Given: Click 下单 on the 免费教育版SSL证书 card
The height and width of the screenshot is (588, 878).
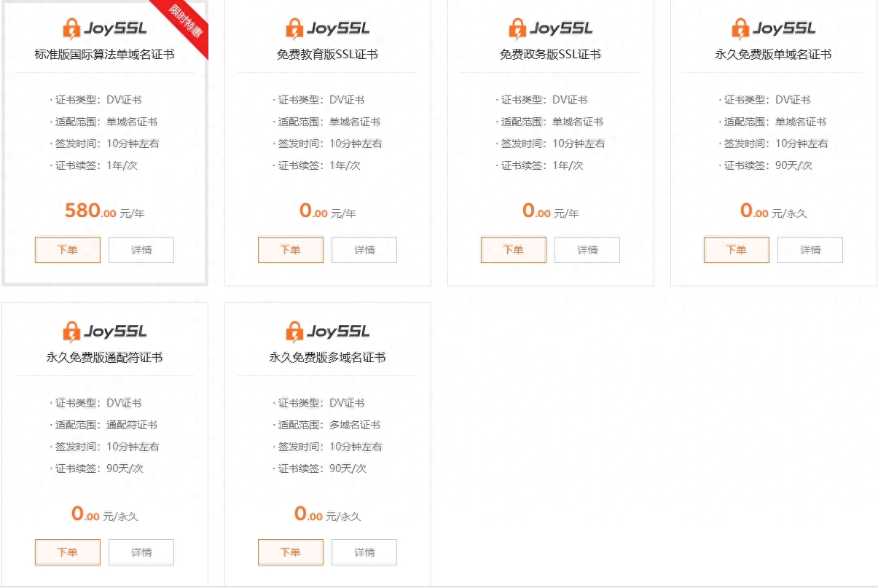Looking at the screenshot, I should tap(290, 250).
